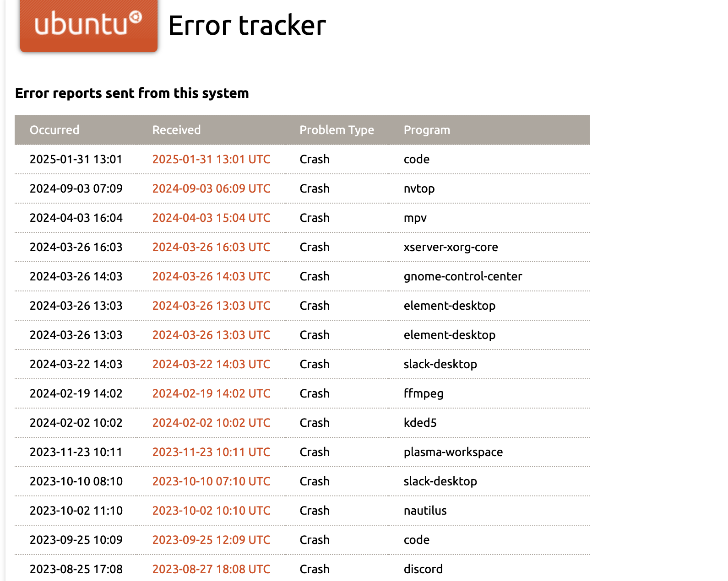728x581 pixels.
Task: Open the 2023-10-02 10:10 UTC report link
Action: 211,511
